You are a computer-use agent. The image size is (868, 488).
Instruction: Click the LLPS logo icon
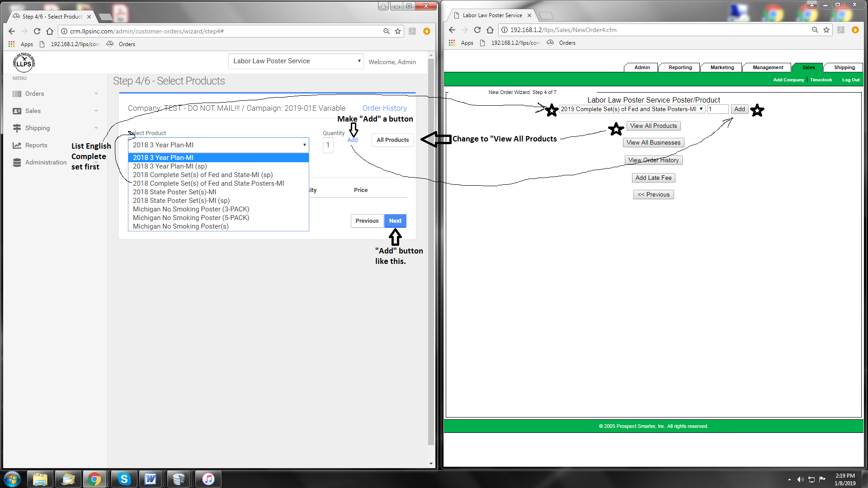(24, 62)
